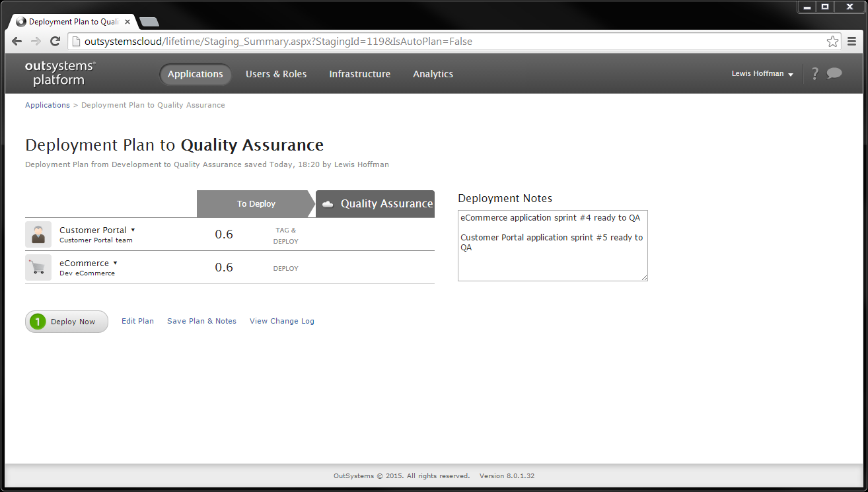Click TAG & DEPLOY for Customer Portal
868x492 pixels.
coord(286,236)
